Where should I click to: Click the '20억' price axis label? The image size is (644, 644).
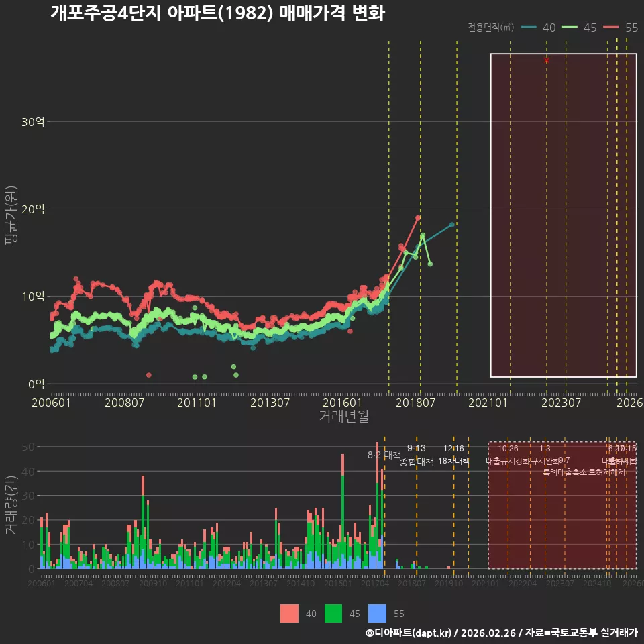[x=33, y=209]
